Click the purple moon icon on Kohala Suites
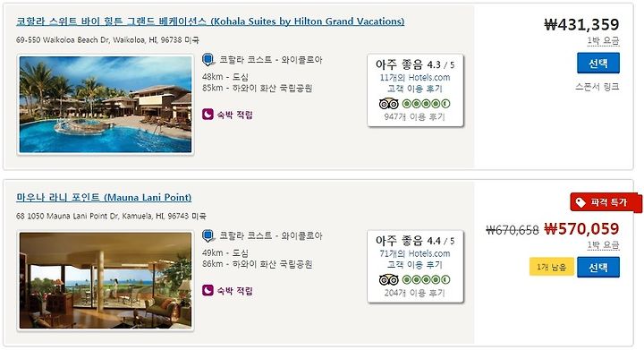 pos(208,115)
